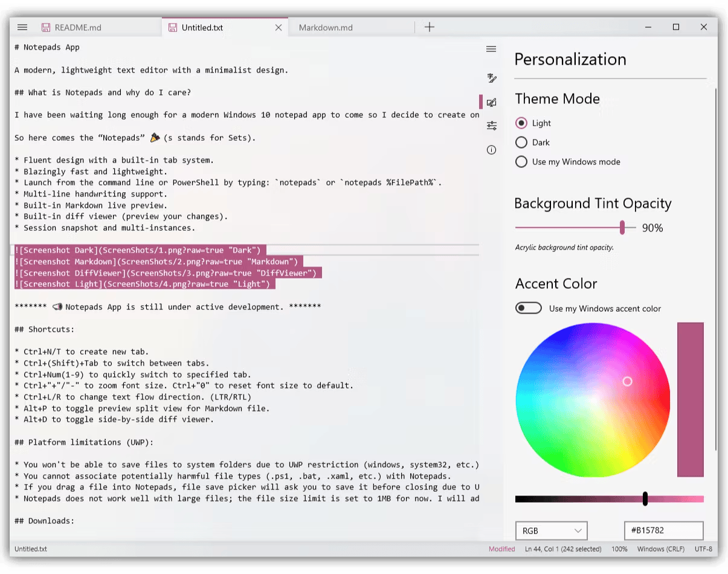Open the main hamburger menu in title bar
The height and width of the screenshot is (574, 728).
tap(22, 27)
